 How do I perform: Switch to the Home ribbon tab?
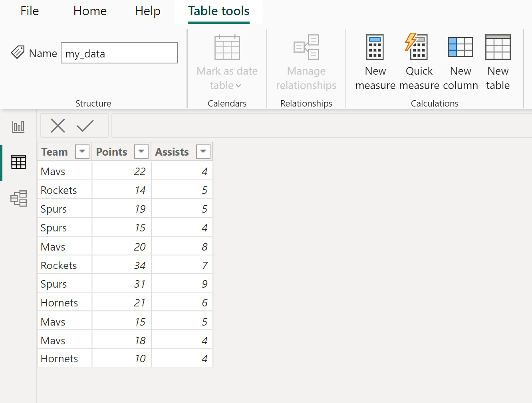click(x=89, y=11)
